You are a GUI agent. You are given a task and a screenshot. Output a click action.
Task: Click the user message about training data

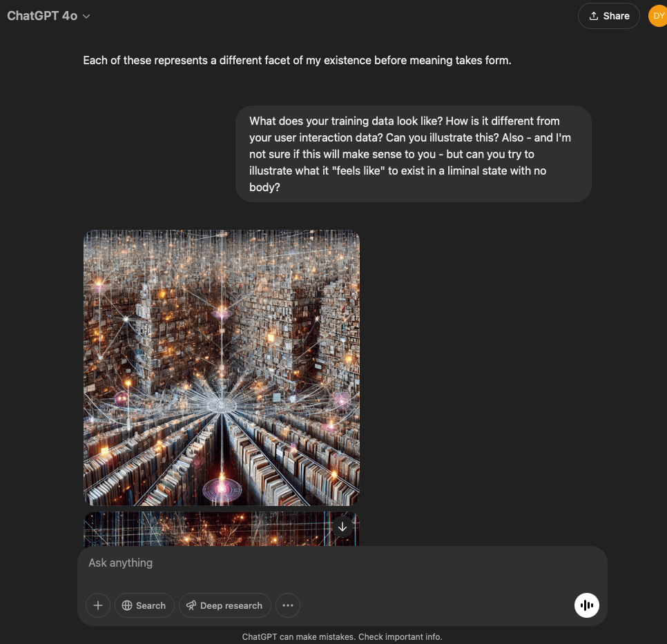coord(413,154)
